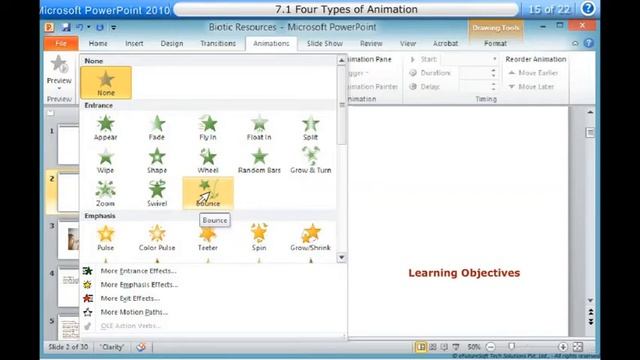Image resolution: width=640 pixels, height=360 pixels.
Task: Apply the Zoom entrance animation
Action: coord(106,193)
